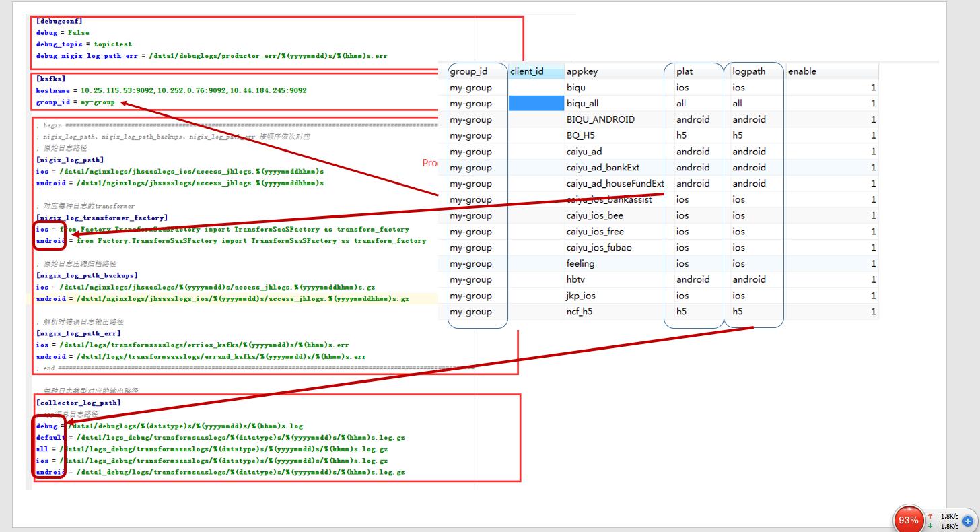This screenshot has height=532, width=980.
Task: Select the biqu_all appkey cell
Action: (x=582, y=104)
